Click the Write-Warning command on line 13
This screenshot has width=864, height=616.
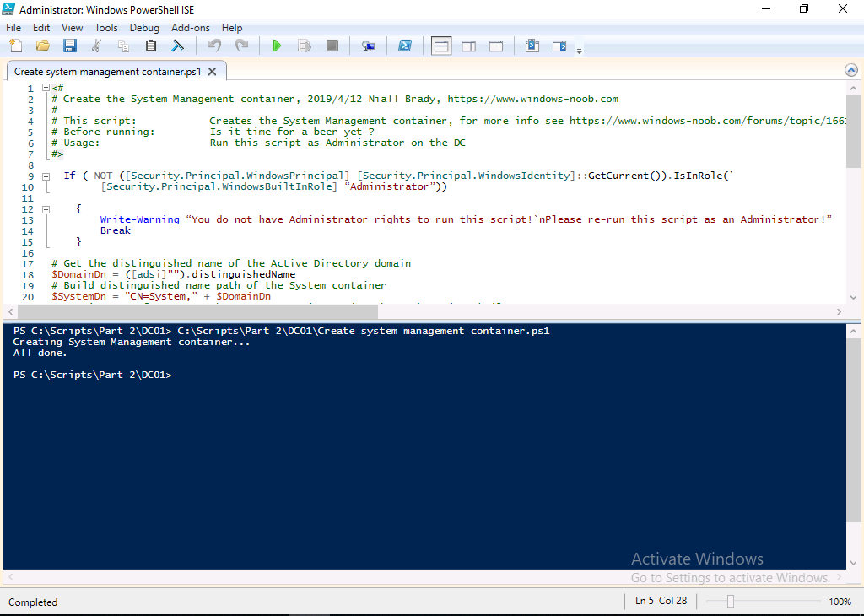[x=139, y=219]
